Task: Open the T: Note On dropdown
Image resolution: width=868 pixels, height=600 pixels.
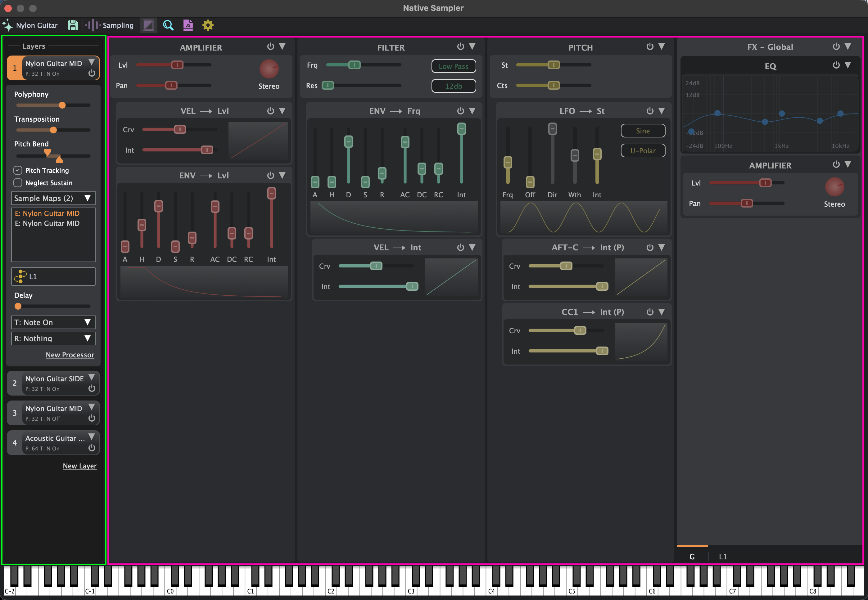Action: click(x=53, y=322)
